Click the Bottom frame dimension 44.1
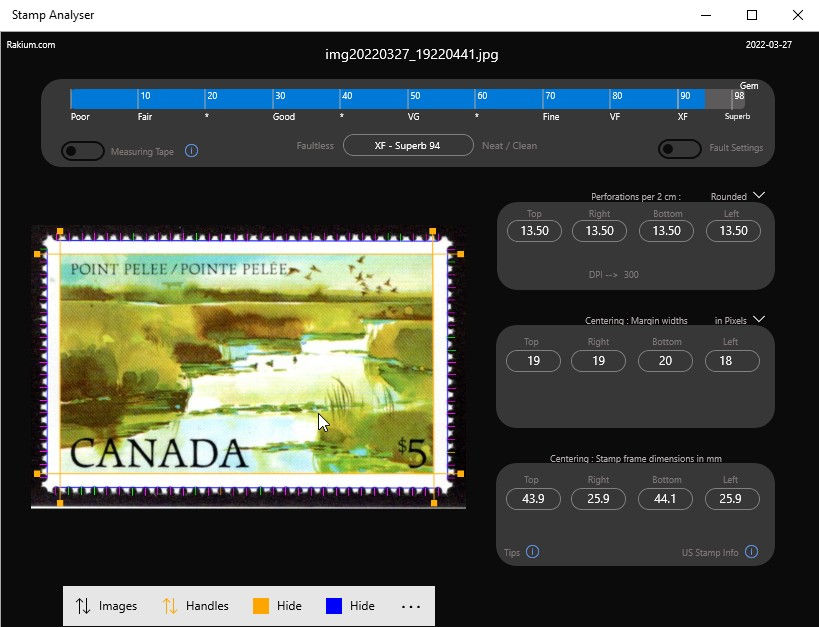 pyautogui.click(x=665, y=499)
